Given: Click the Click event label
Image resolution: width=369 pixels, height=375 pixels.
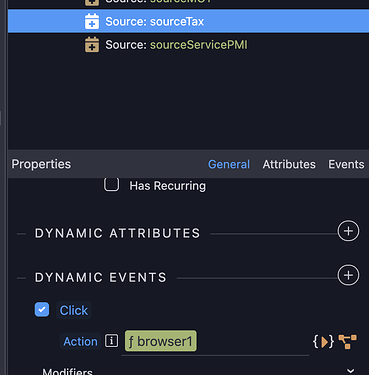Looking at the screenshot, I should 74,310.
